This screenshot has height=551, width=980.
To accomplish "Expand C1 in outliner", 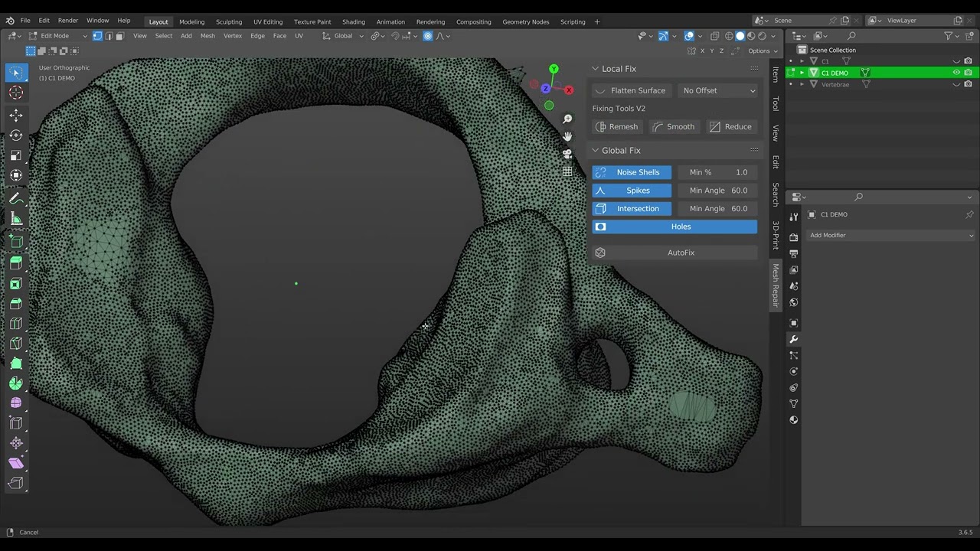I will 802,61.
